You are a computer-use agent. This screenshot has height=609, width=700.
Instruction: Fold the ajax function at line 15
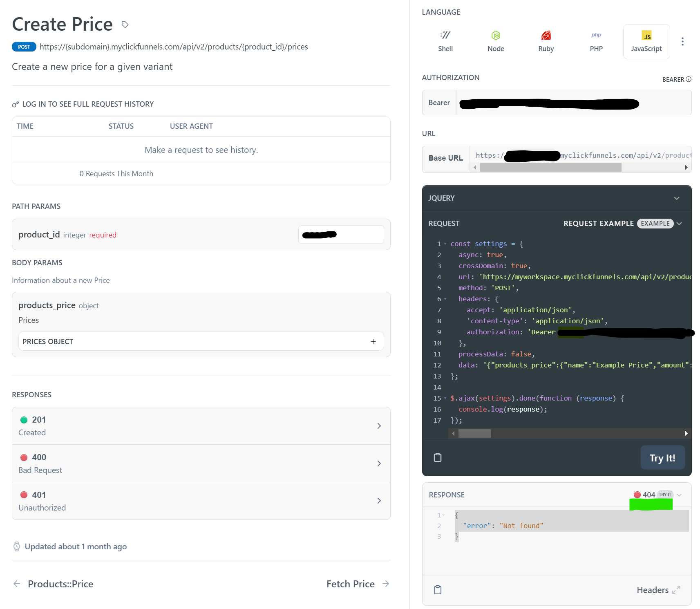coord(445,398)
